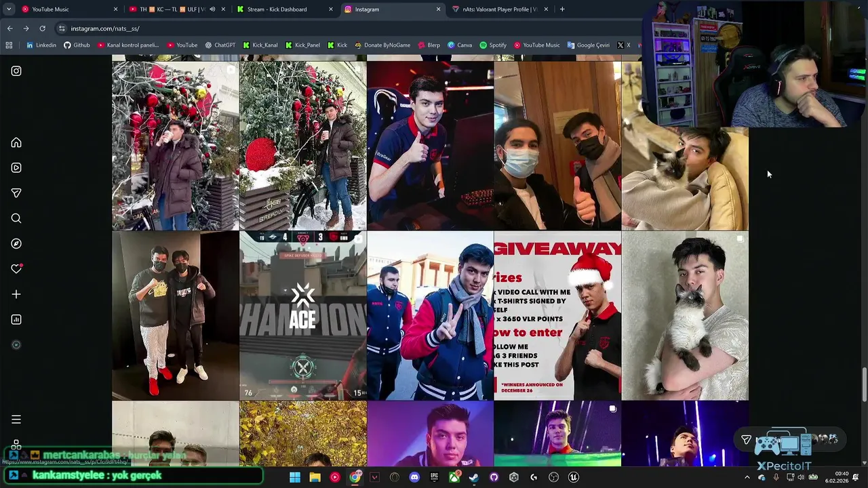Open the Spotify bookmark

[492, 45]
